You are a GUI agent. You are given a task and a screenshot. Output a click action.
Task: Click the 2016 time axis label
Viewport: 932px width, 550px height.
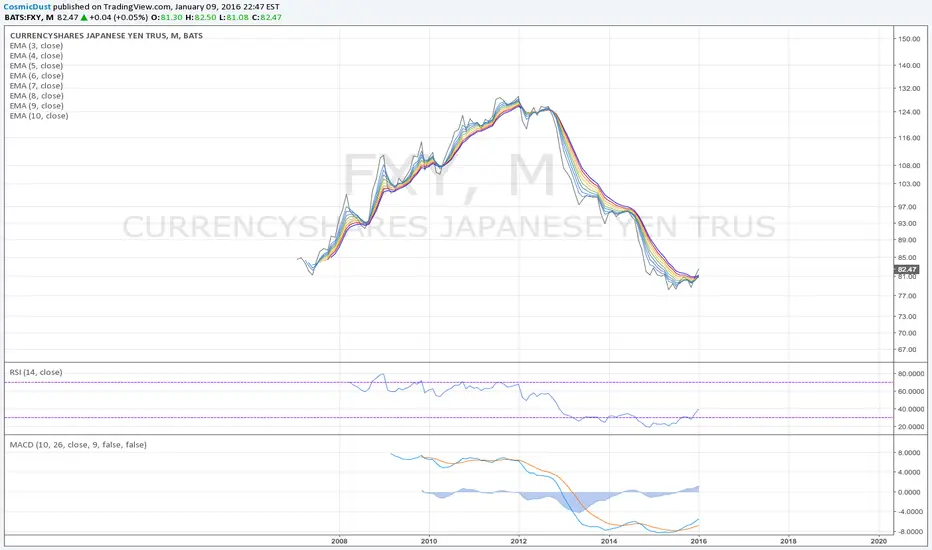click(x=698, y=541)
